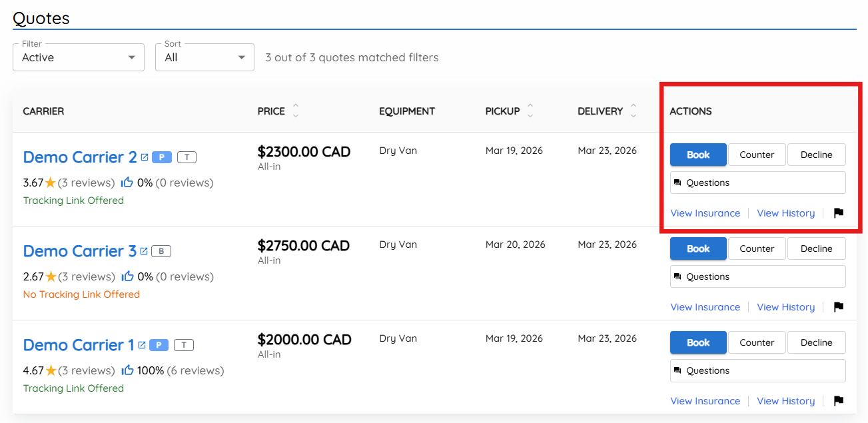Open the Sort dropdown set to All
Image resolution: width=868 pixels, height=423 pixels.
205,57
